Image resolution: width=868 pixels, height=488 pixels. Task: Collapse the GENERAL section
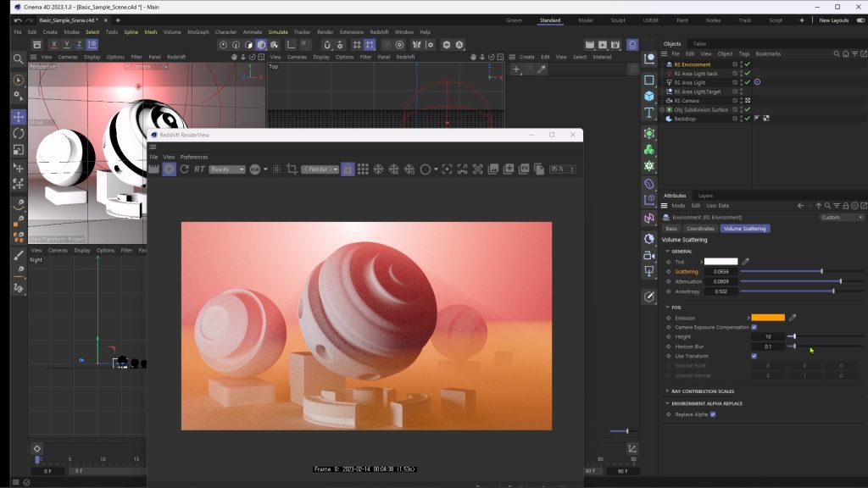(668, 251)
